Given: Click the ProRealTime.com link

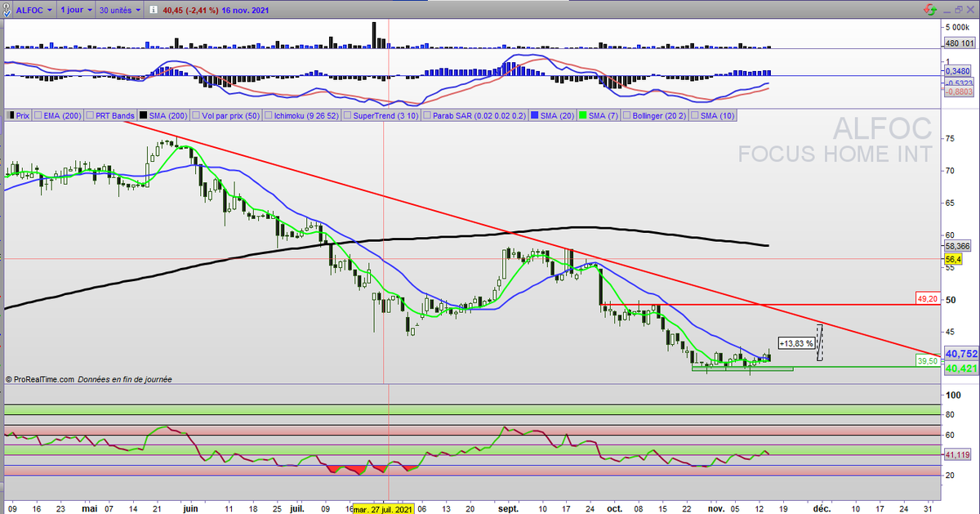Looking at the screenshot, I should (44, 379).
